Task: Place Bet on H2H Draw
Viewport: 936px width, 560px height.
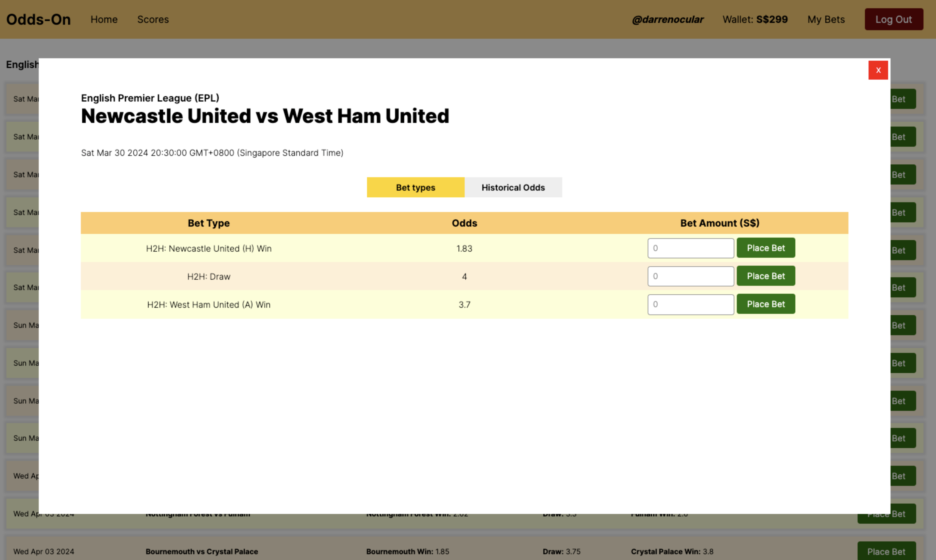Action: pyautogui.click(x=765, y=276)
